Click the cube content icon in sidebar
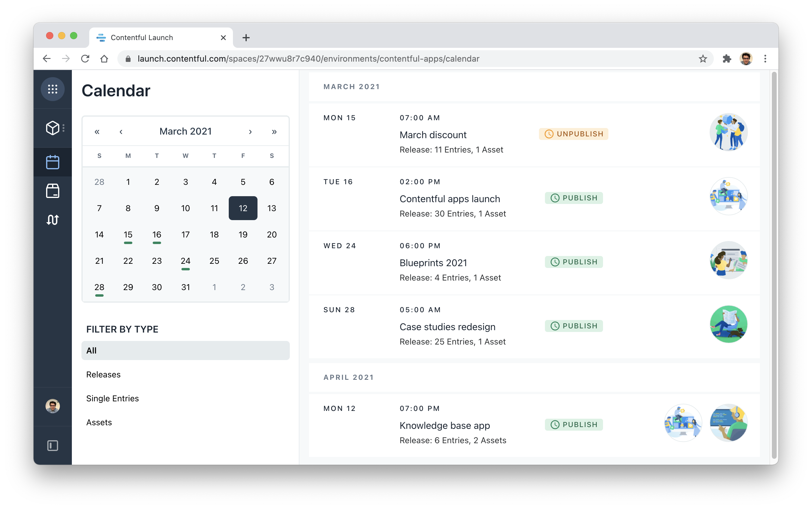Screen dimensions: 812x509 pos(53,128)
